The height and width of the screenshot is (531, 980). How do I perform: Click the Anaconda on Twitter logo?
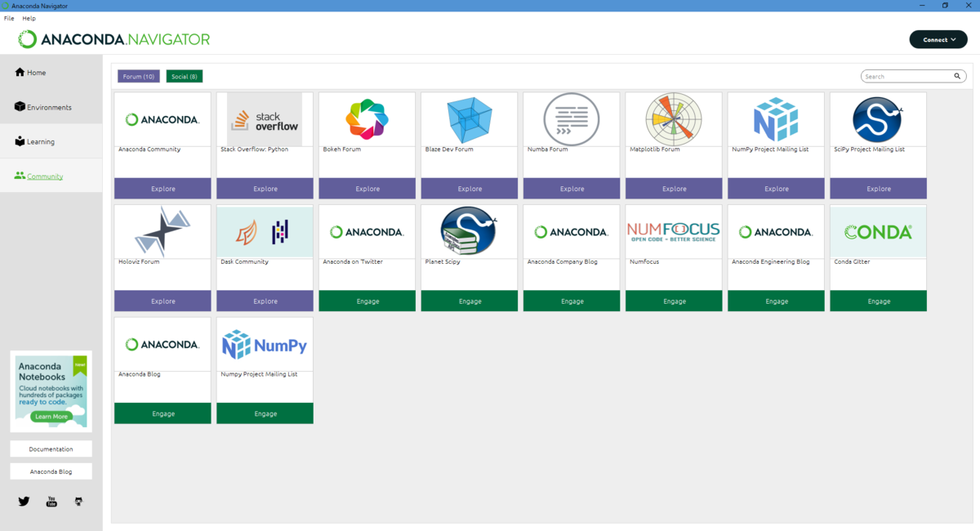tap(367, 232)
